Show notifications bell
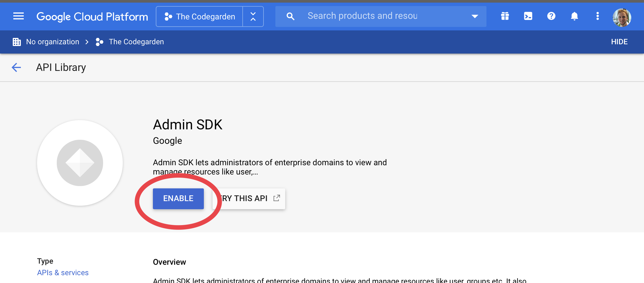644x283 pixels. click(574, 16)
